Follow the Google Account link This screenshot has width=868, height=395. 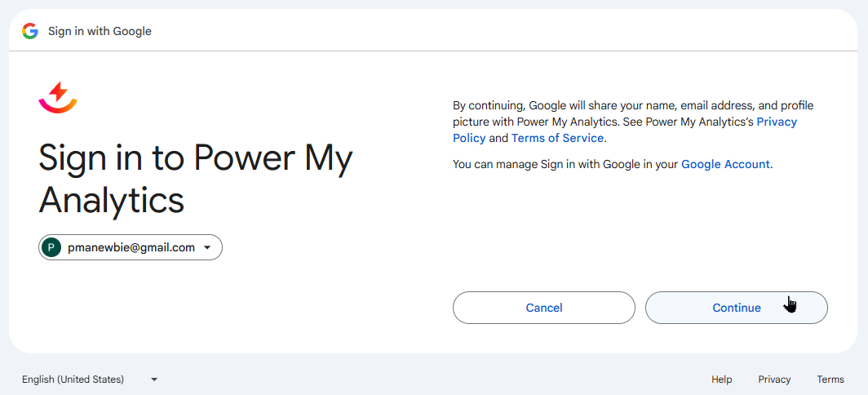point(725,164)
